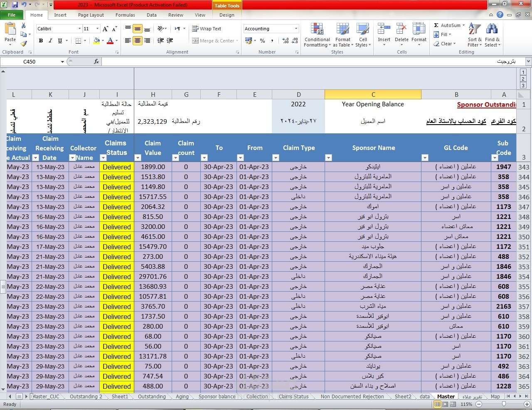
Task: Switch to the Insert ribbon tab
Action: click(x=60, y=15)
